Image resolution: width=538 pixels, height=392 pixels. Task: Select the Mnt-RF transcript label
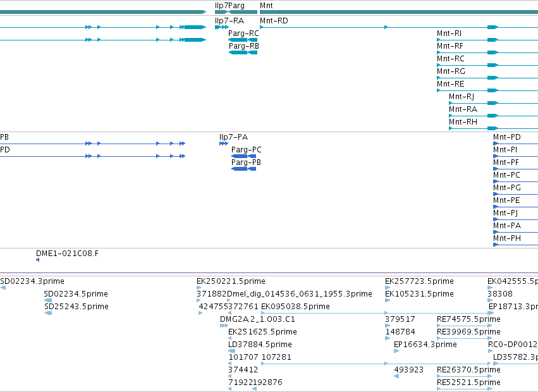450,46
